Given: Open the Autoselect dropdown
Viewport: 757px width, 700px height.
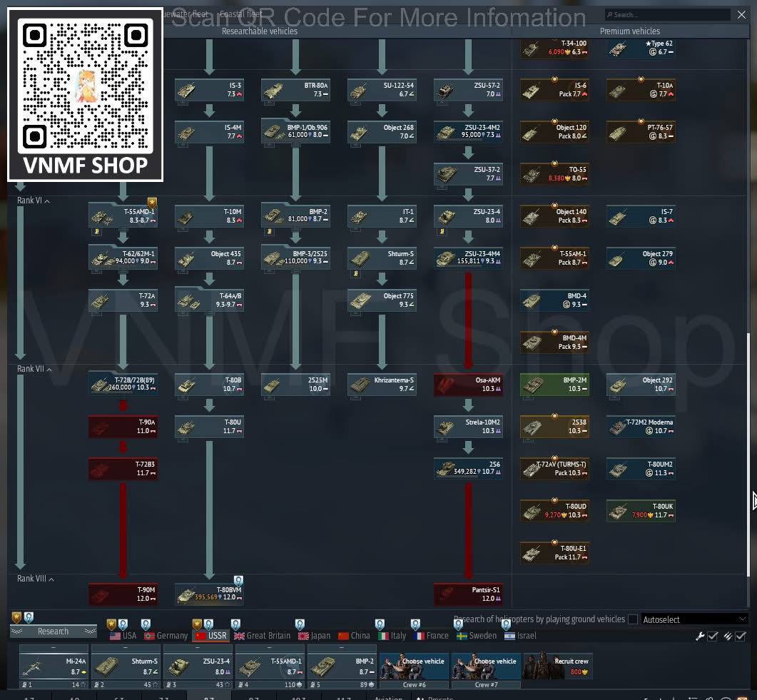Looking at the screenshot, I should (x=694, y=619).
